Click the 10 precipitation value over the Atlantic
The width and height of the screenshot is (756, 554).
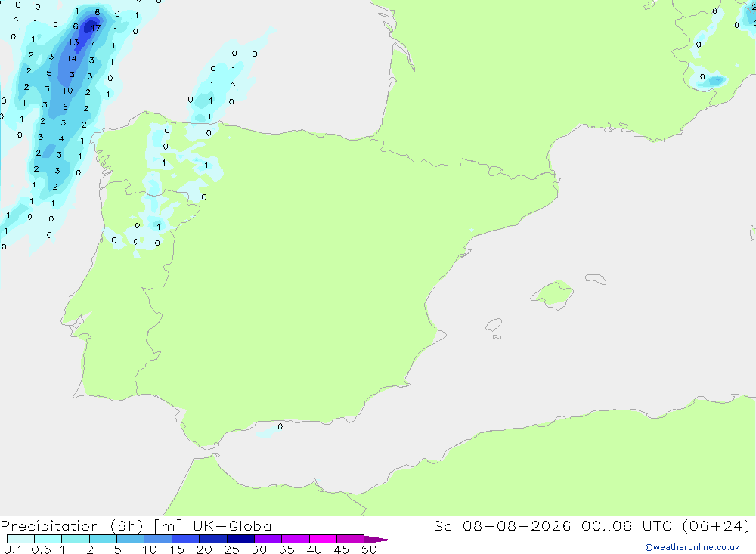coord(67,90)
